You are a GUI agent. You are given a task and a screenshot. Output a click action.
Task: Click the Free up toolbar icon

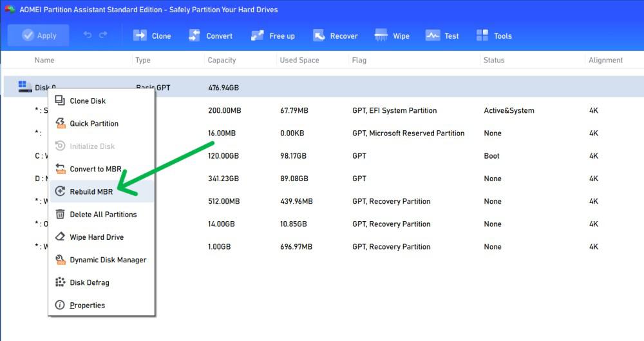tap(257, 35)
